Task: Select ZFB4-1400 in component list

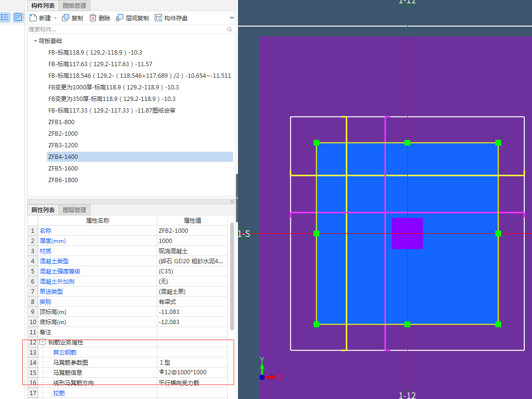Action: [140, 157]
